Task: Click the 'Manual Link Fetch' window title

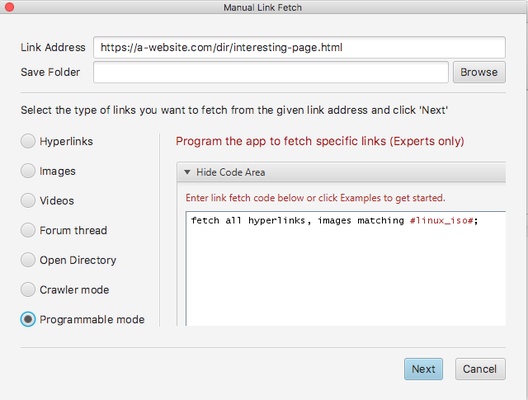Action: click(x=263, y=7)
